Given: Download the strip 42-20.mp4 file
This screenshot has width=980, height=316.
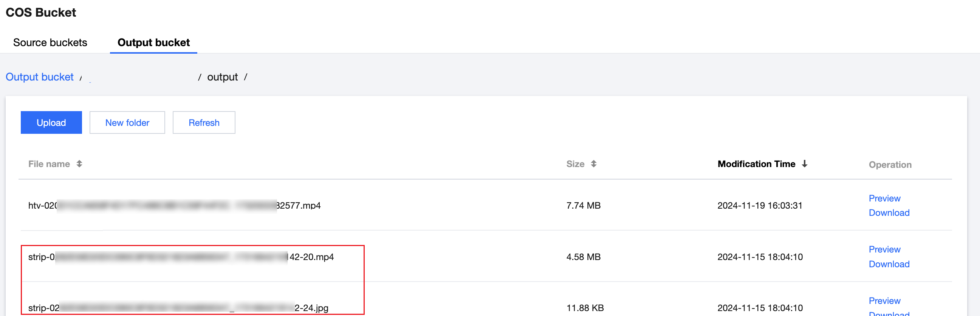Looking at the screenshot, I should coord(889,264).
